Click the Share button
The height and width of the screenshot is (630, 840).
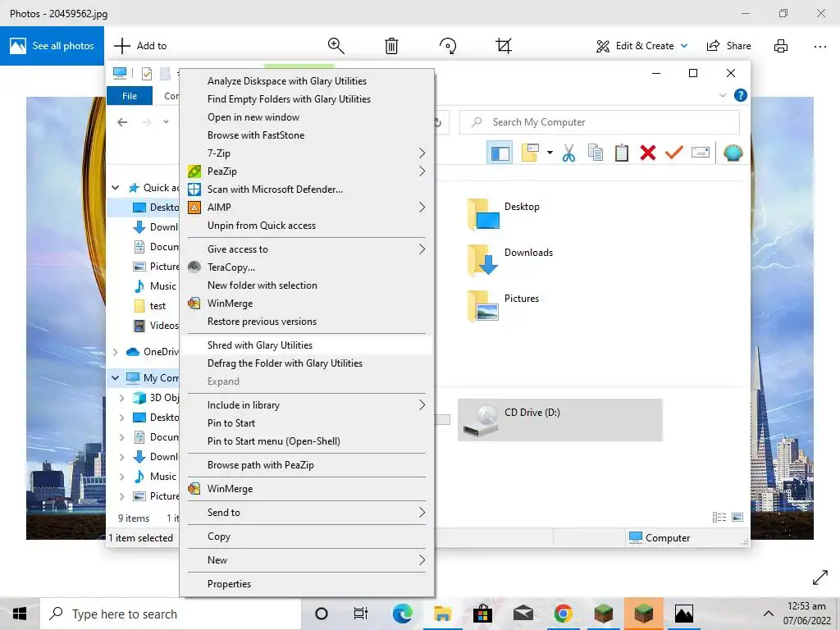point(728,46)
